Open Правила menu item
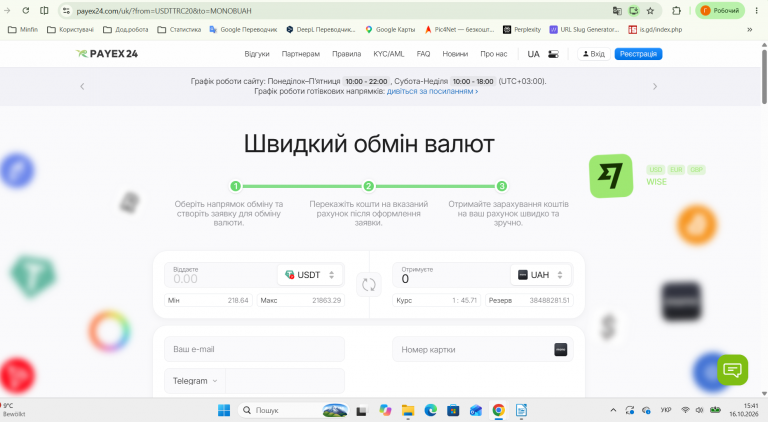The width and height of the screenshot is (768, 422). [x=346, y=54]
